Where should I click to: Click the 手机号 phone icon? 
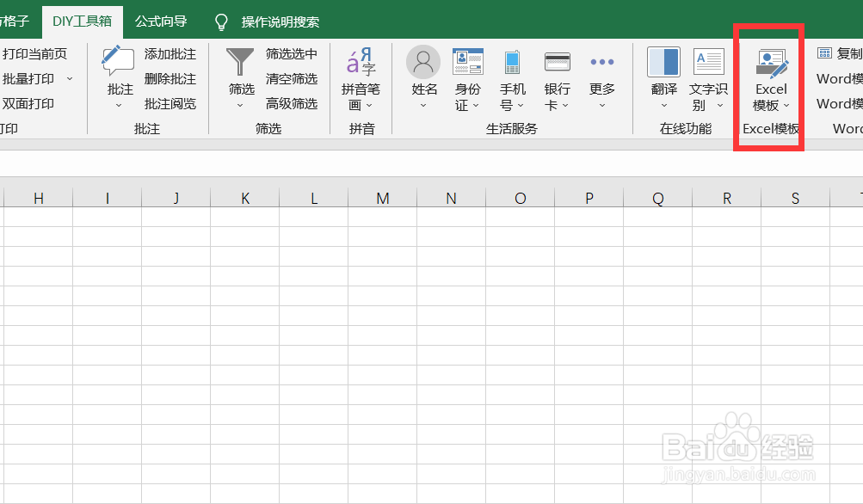pyautogui.click(x=513, y=62)
